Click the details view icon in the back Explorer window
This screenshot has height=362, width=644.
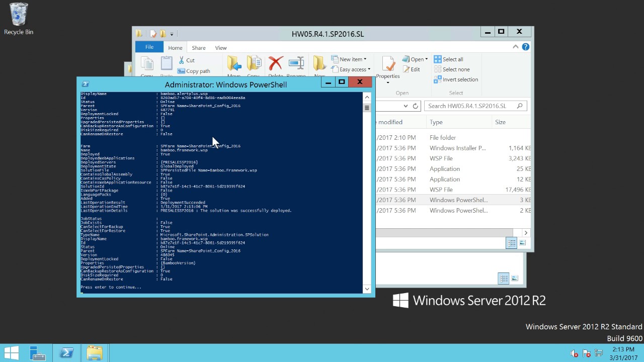coord(503,279)
